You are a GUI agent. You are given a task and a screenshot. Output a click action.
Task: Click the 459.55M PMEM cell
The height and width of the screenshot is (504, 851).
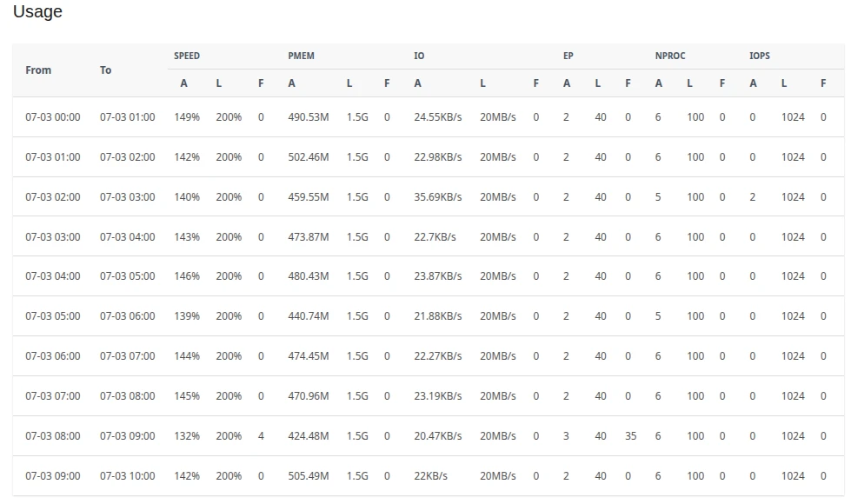pos(309,197)
